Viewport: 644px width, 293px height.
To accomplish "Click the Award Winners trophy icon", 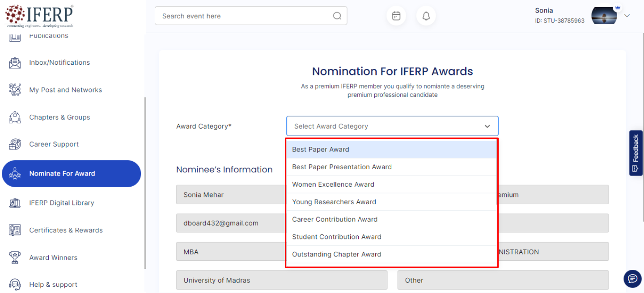I will [x=15, y=258].
